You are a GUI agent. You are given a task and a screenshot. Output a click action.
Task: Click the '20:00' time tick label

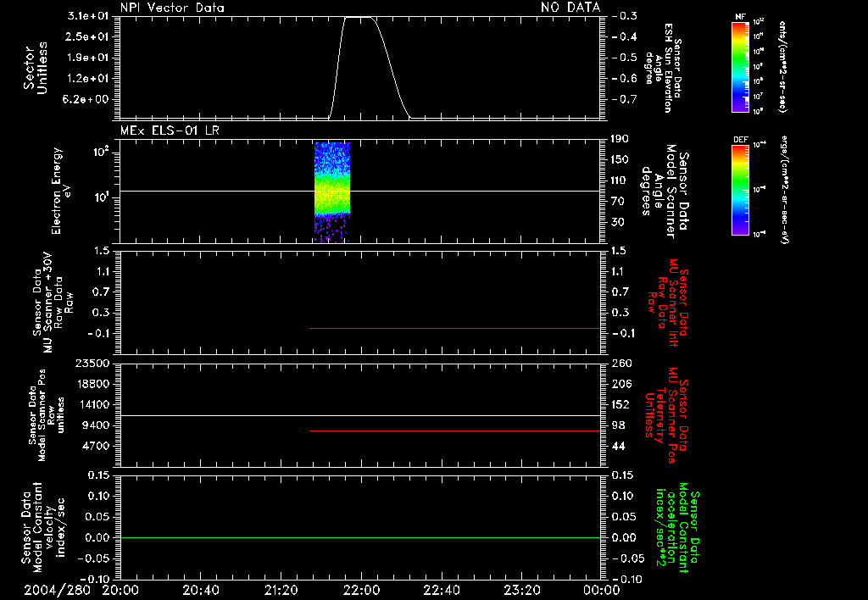120,590
